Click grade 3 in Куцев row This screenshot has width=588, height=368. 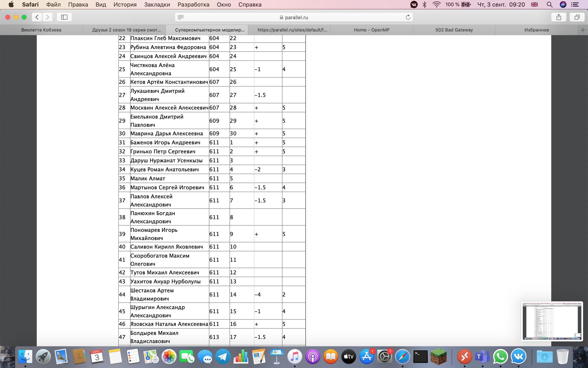[284, 169]
